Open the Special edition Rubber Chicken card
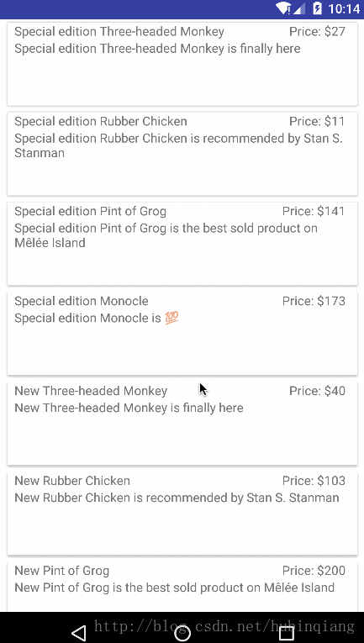The width and height of the screenshot is (364, 643). pyautogui.click(x=182, y=154)
